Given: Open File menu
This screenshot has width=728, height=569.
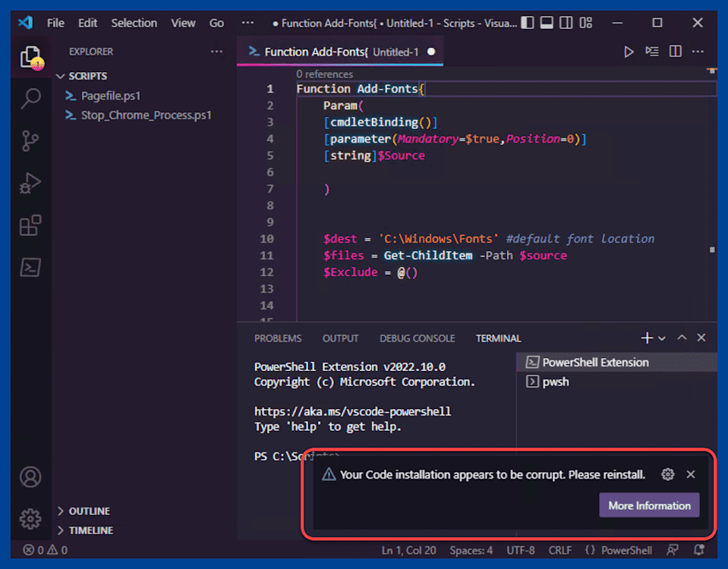Looking at the screenshot, I should 55,23.
